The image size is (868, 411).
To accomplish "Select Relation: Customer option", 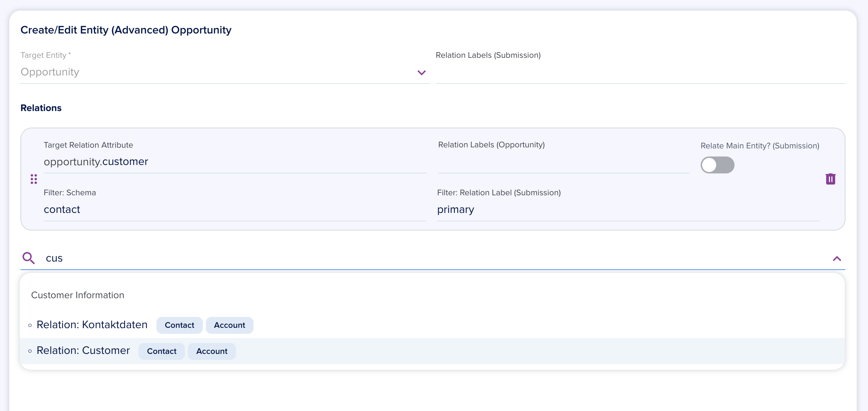I will pos(83,351).
